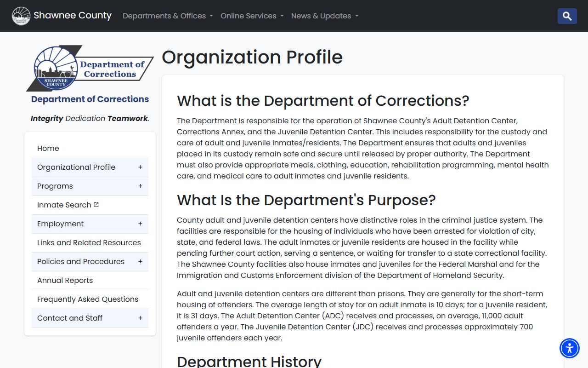Open the search magnifier button
Viewport: 588px width, 368px height.
click(x=567, y=16)
